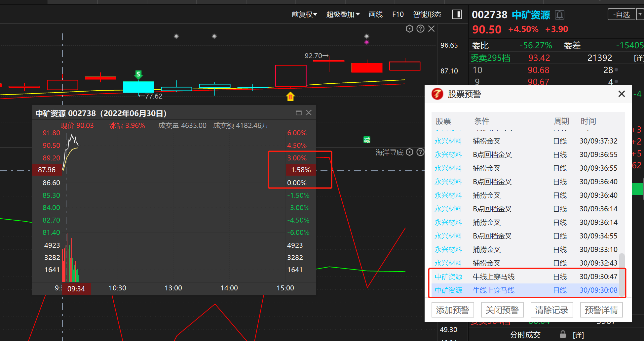The height and width of the screenshot is (341, 644).
Task: Click the 股票预警 dialog logo icon
Action: point(437,94)
